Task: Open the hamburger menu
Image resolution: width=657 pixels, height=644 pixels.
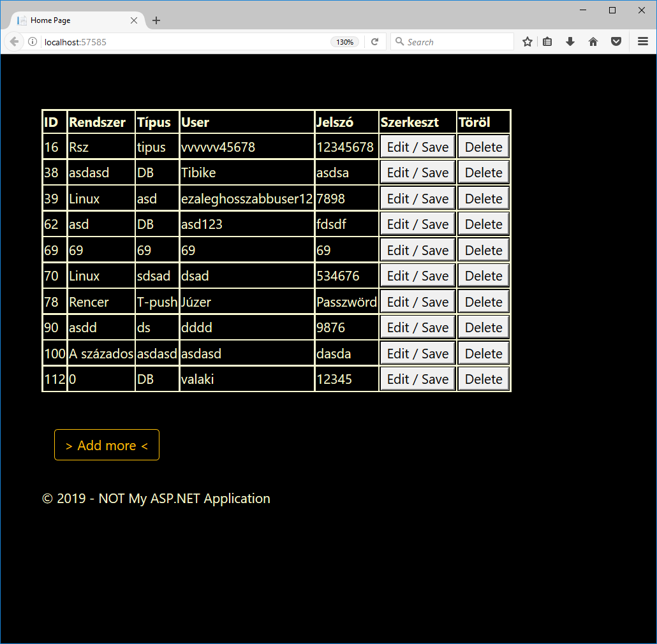Action: pos(643,42)
